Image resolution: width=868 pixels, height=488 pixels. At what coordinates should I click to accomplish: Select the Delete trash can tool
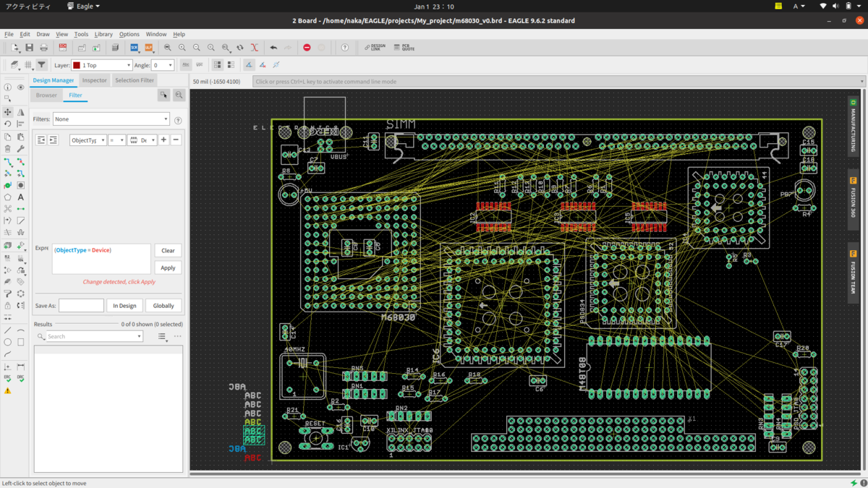(7, 149)
